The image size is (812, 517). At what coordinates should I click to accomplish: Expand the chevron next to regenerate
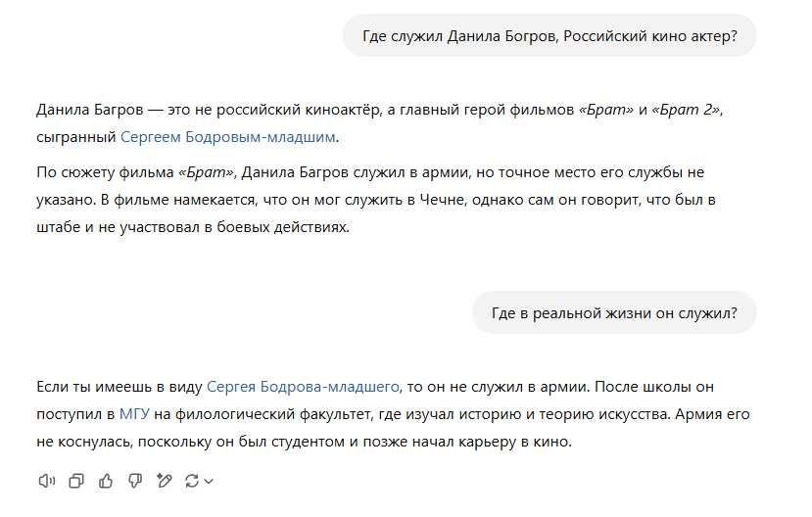coord(209,482)
